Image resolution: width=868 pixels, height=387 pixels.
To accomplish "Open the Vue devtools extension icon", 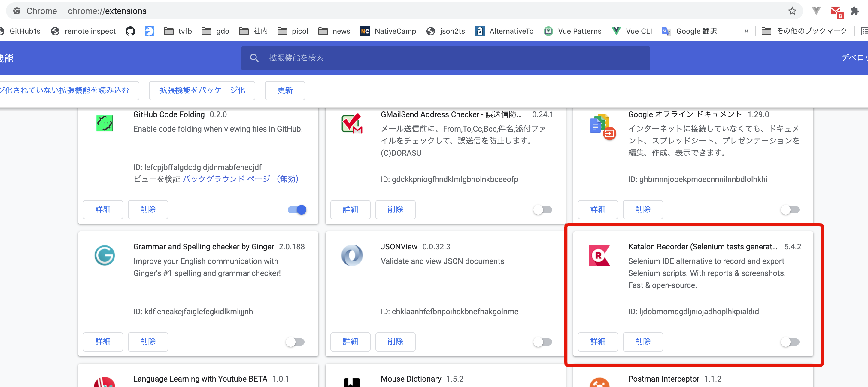I will [x=816, y=11].
